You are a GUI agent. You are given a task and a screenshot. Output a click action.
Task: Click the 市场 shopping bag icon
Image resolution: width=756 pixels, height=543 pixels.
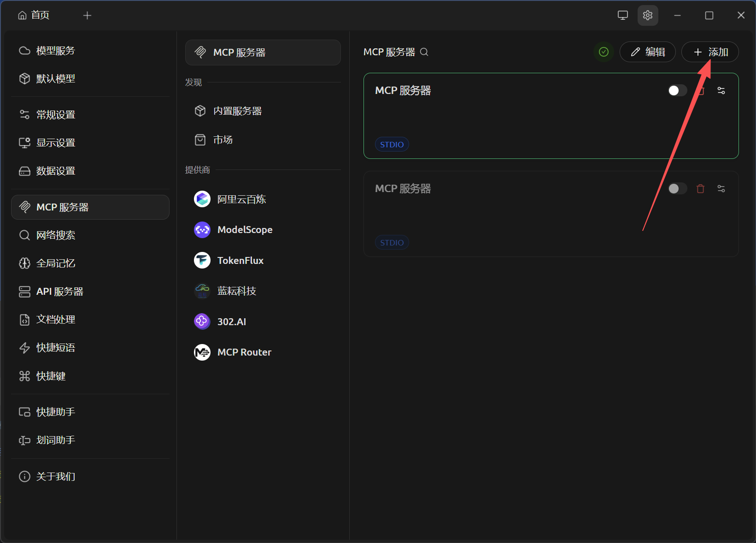pos(200,140)
